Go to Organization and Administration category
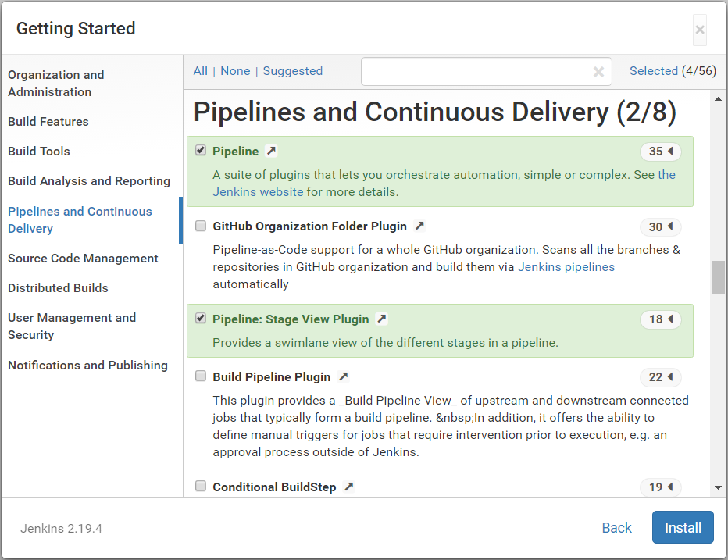Viewport: 728px width, 560px height. pos(55,83)
